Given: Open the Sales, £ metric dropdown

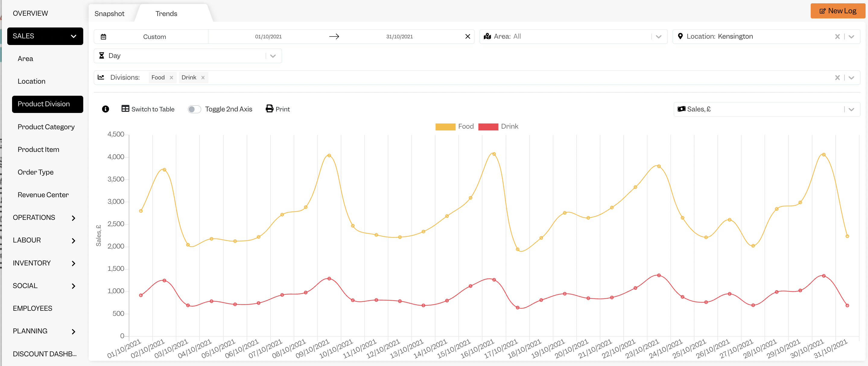Looking at the screenshot, I should tap(767, 109).
